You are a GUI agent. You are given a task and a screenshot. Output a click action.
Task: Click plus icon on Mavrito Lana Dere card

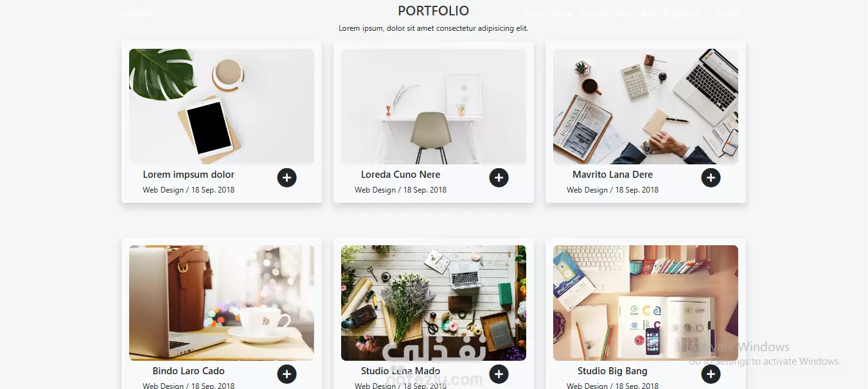pyautogui.click(x=711, y=178)
